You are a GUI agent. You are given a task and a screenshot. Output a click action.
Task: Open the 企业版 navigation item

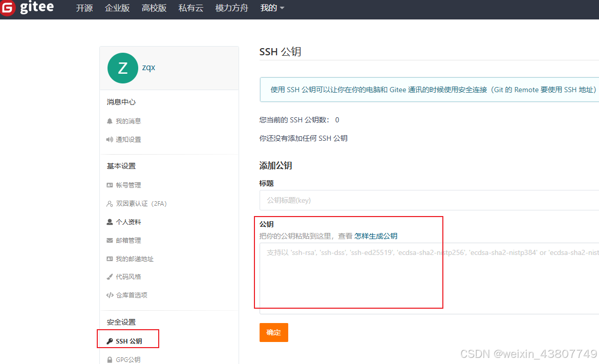pyautogui.click(x=117, y=8)
